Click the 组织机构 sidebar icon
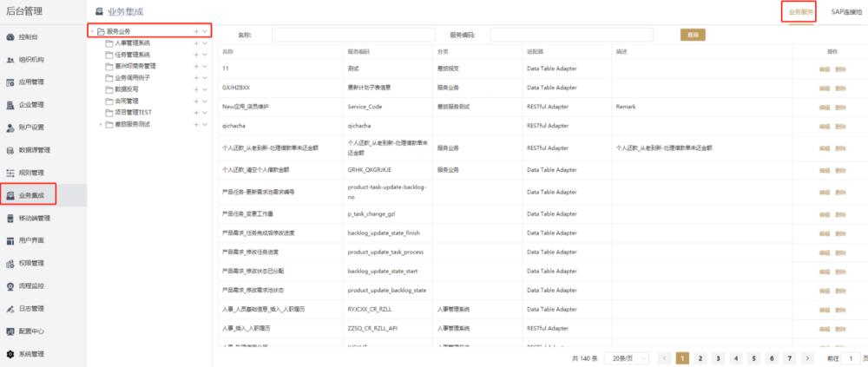Image resolution: width=868 pixels, height=367 pixels. point(10,60)
